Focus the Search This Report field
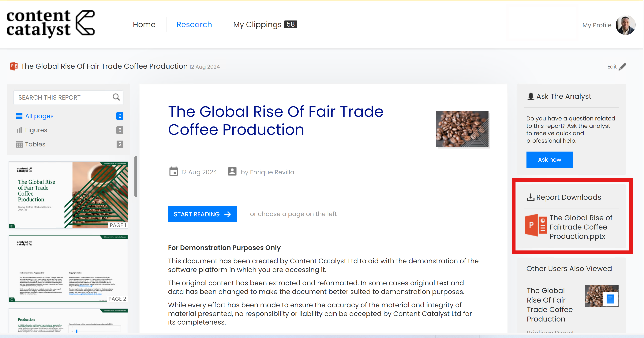The image size is (644, 338). click(x=68, y=97)
